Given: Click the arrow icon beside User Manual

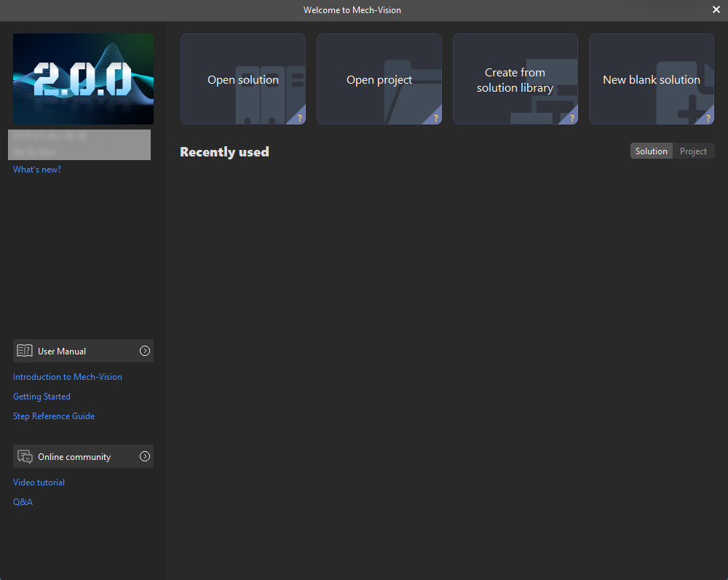Looking at the screenshot, I should click(x=145, y=351).
